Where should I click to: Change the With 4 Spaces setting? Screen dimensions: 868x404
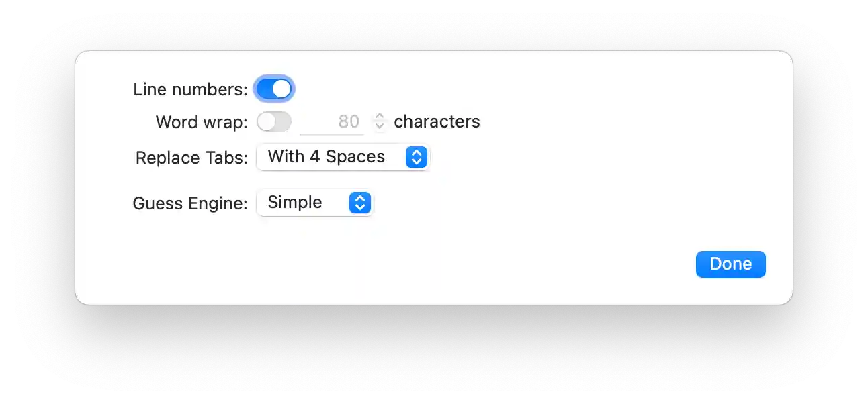343,157
